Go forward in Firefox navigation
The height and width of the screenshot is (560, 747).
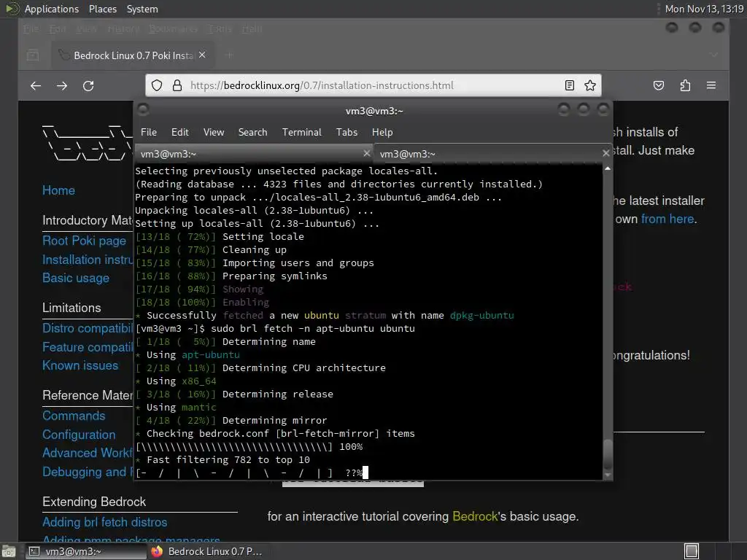62,86
